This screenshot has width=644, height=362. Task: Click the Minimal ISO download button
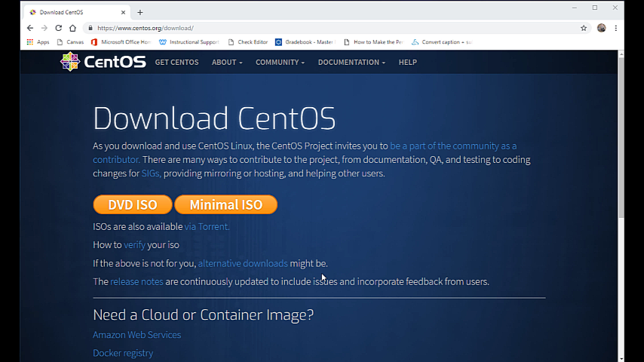tap(225, 204)
